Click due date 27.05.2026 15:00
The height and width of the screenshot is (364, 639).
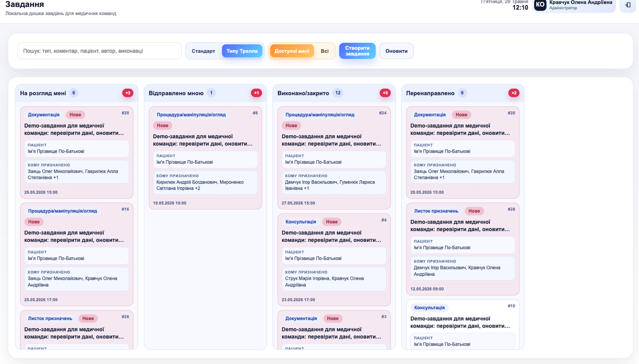(x=299, y=203)
